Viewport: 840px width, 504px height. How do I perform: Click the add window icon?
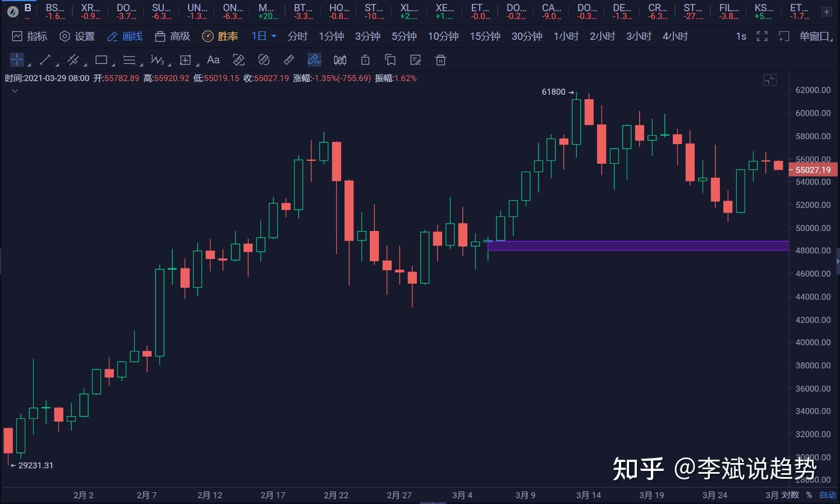click(x=784, y=36)
